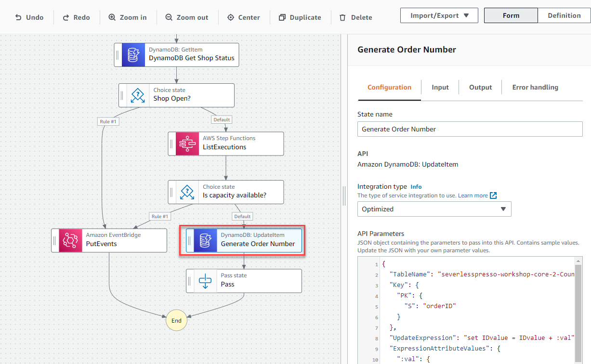Click the Delete button label
The width and height of the screenshot is (591, 364).
pos(362,17)
